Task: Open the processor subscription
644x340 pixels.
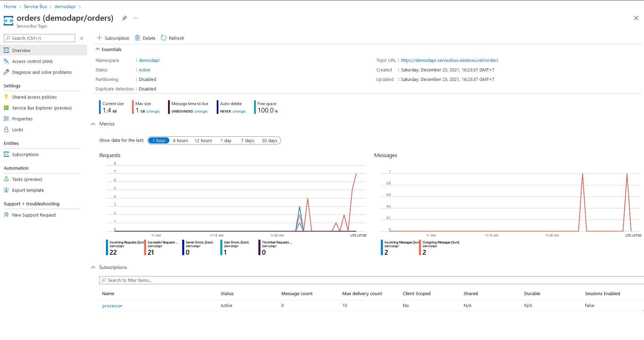Action: (112, 306)
